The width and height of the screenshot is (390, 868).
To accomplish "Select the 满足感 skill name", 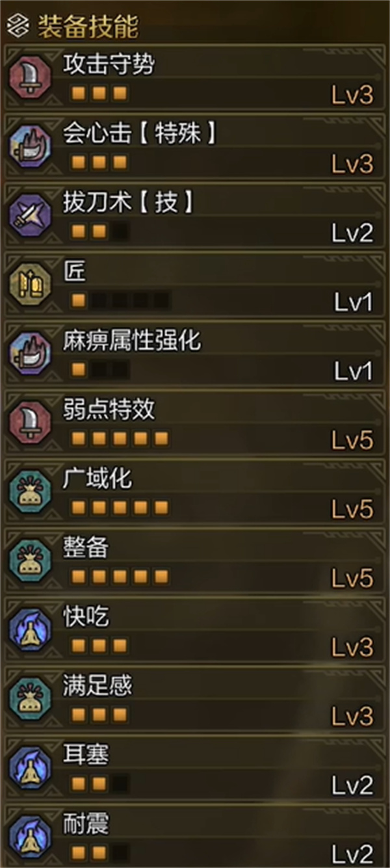I will tap(97, 686).
